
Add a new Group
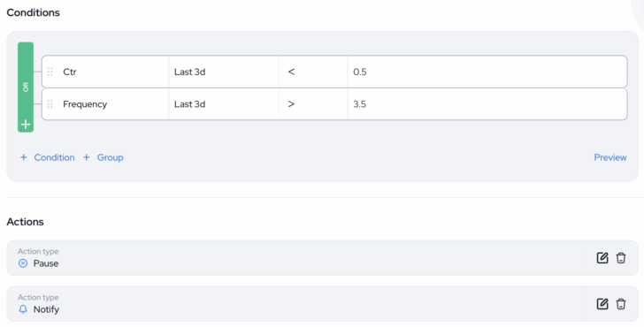(103, 157)
